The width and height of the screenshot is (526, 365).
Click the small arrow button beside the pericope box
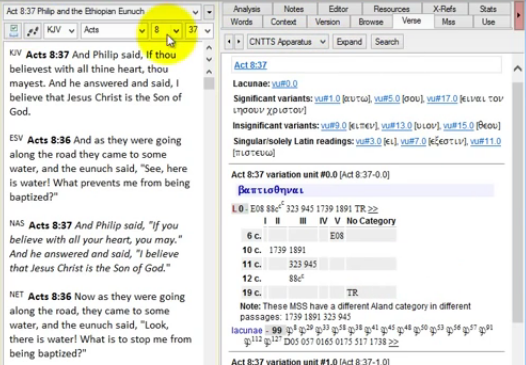pos(209,12)
